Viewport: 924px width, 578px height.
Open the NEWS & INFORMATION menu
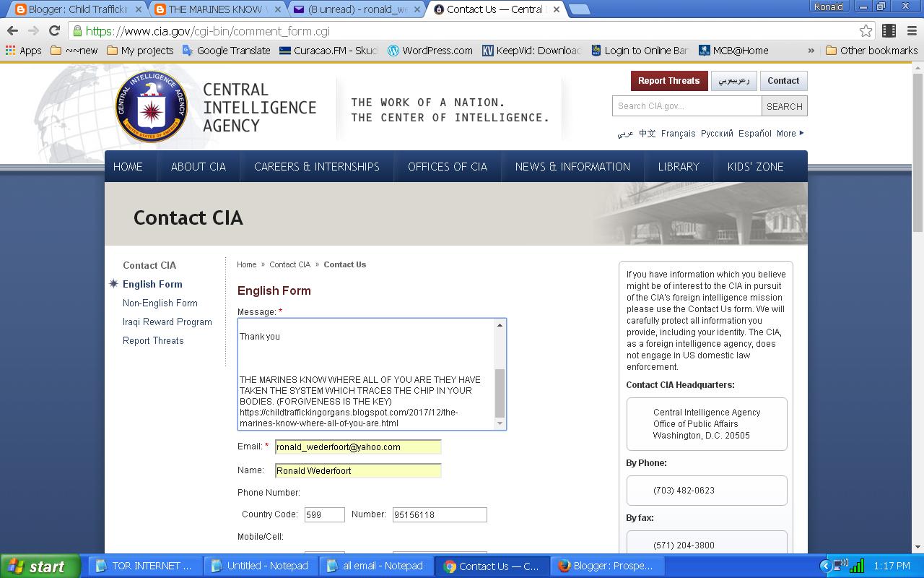click(x=572, y=166)
